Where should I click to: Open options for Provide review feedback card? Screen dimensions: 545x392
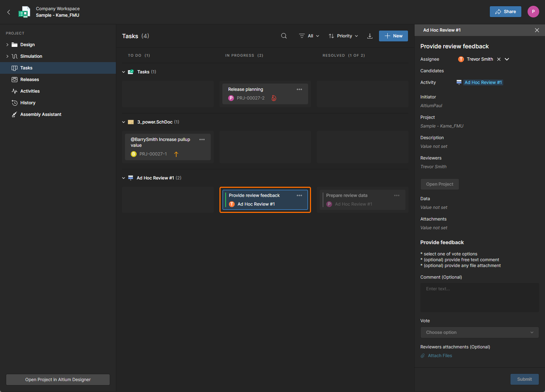click(x=299, y=195)
